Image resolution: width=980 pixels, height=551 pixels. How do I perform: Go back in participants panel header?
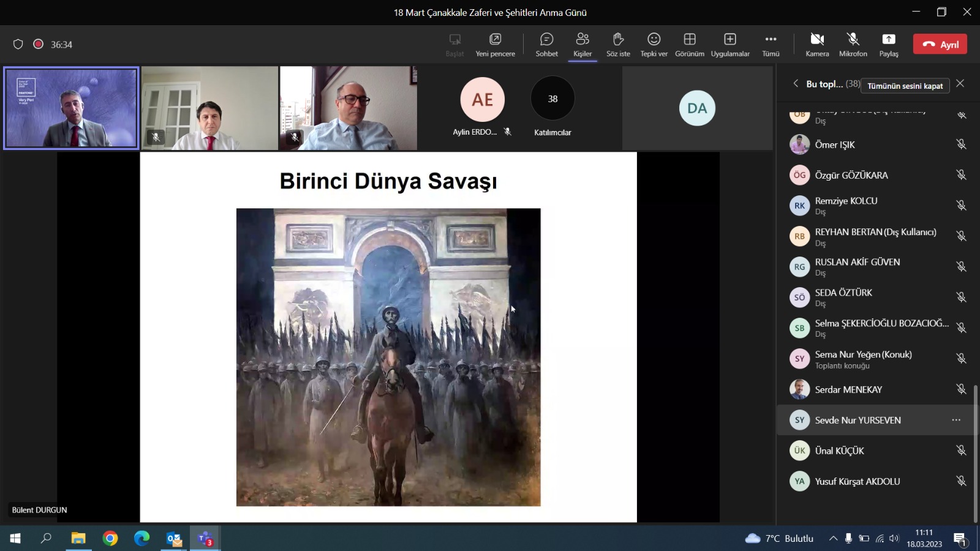(x=795, y=84)
